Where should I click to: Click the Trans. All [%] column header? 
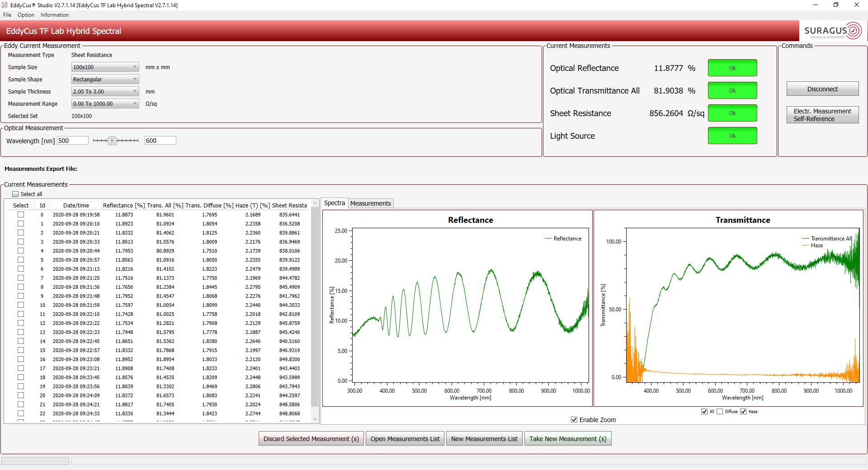coord(165,205)
